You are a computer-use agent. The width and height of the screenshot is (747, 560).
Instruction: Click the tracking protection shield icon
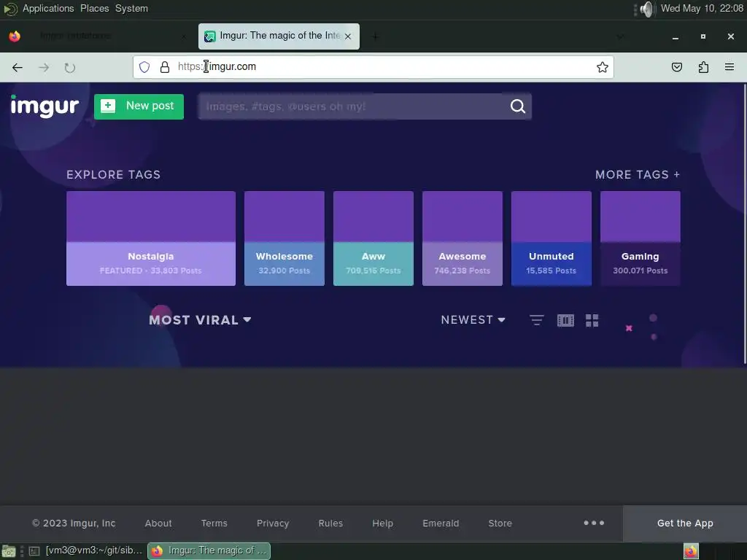point(144,67)
